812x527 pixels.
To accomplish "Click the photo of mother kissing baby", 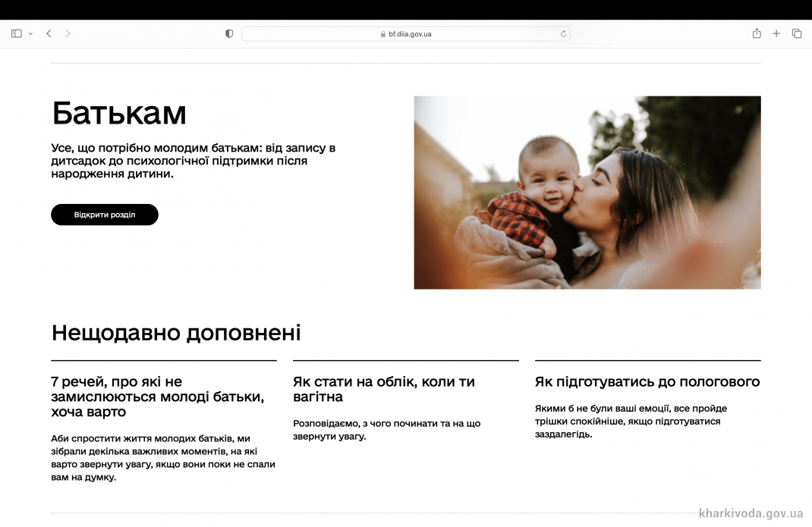I will (x=587, y=192).
